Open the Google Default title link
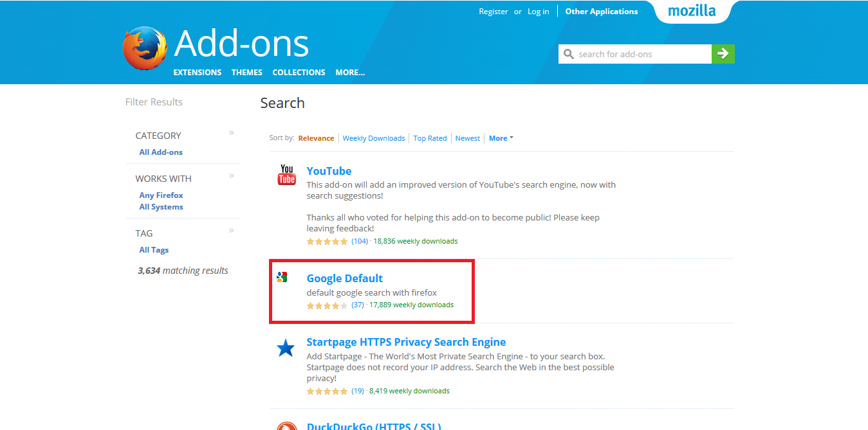 click(345, 278)
